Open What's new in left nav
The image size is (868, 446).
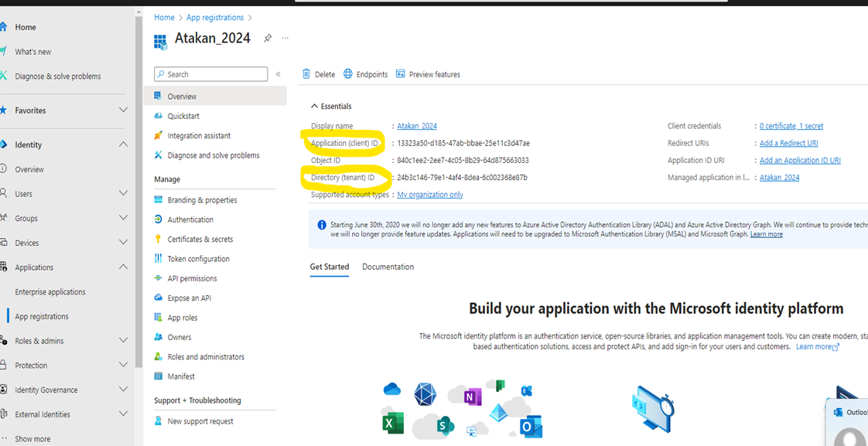coord(33,52)
